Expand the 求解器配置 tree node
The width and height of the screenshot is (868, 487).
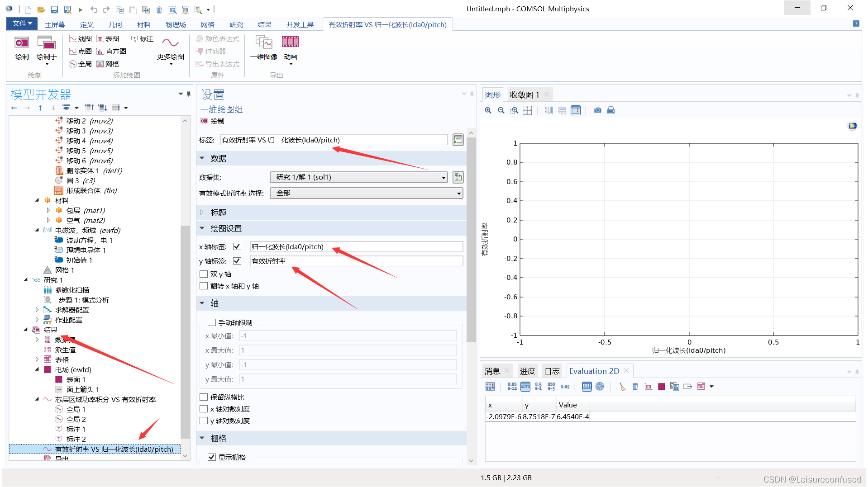(37, 310)
